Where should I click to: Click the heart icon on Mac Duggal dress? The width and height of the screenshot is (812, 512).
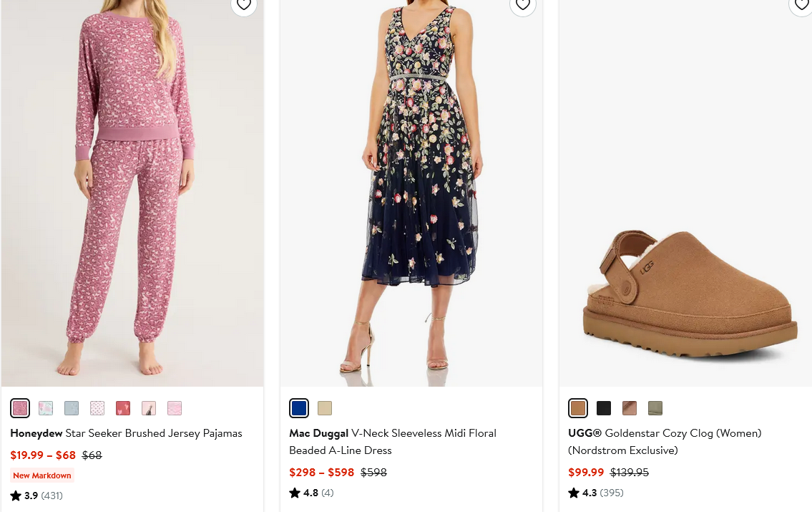point(523,4)
